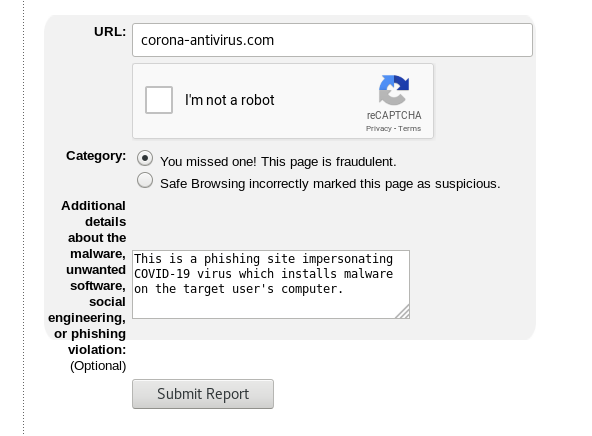Click the 'Category:' field label

coord(96,156)
